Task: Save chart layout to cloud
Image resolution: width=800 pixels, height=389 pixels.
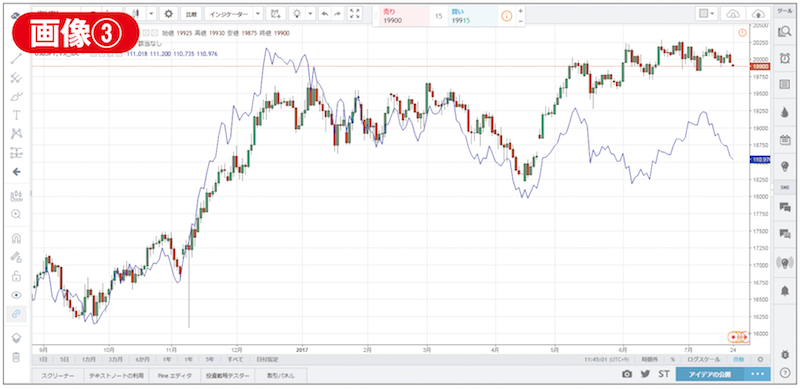Action: click(x=758, y=13)
